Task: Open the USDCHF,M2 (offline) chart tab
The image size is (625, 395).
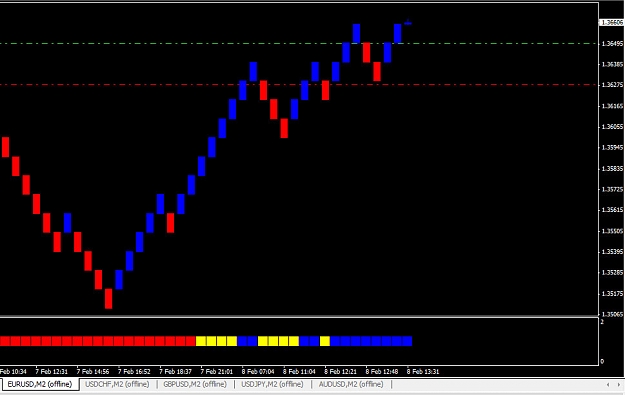Action: coord(117,384)
